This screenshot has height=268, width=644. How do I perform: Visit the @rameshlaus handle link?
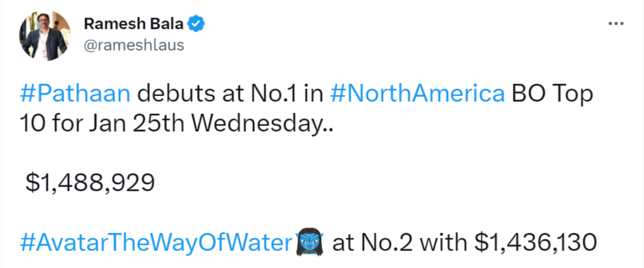click(134, 45)
